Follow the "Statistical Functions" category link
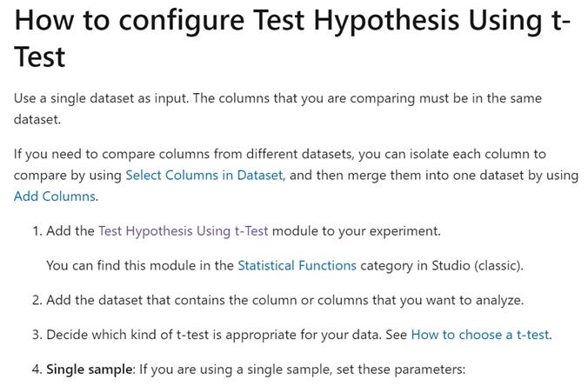 [x=297, y=265]
